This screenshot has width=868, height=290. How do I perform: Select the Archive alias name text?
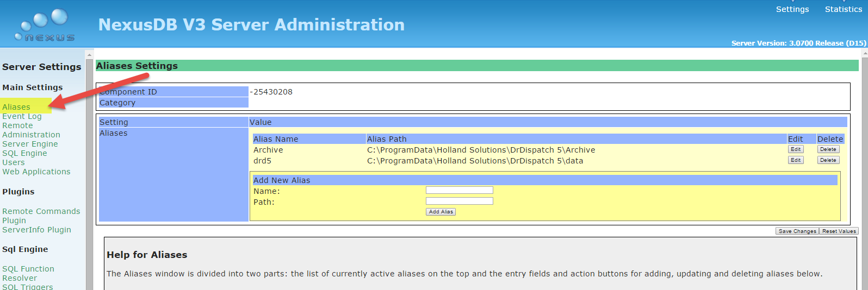click(x=268, y=150)
